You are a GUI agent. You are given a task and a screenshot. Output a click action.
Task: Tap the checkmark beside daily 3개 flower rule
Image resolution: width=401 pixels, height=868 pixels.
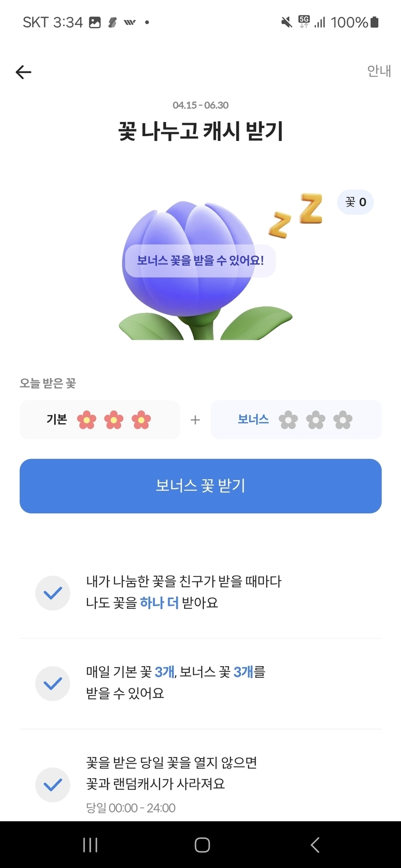point(53,684)
